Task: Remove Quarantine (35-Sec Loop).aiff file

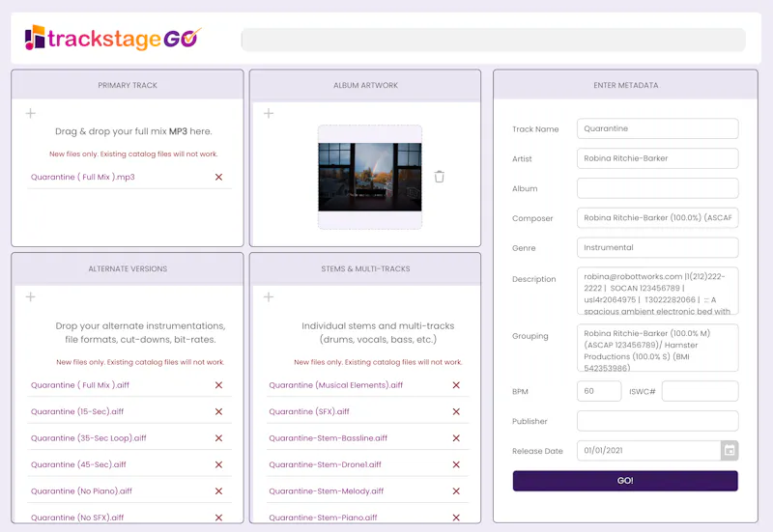Action: click(x=219, y=438)
